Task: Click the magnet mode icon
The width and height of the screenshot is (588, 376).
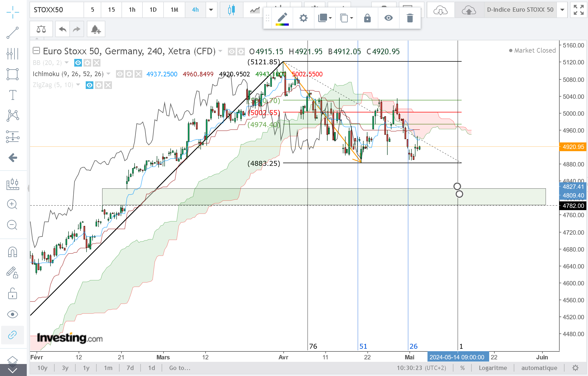Action: click(x=13, y=252)
